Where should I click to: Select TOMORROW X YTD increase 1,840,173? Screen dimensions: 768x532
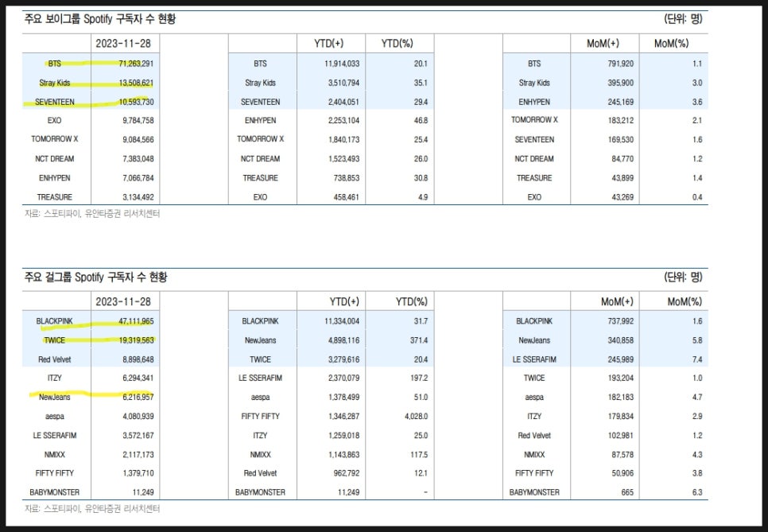click(x=343, y=140)
